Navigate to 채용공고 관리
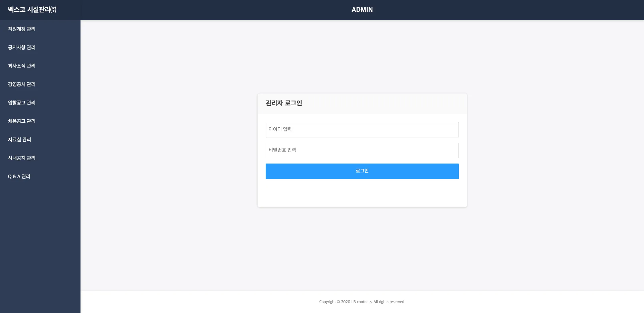 pyautogui.click(x=22, y=121)
